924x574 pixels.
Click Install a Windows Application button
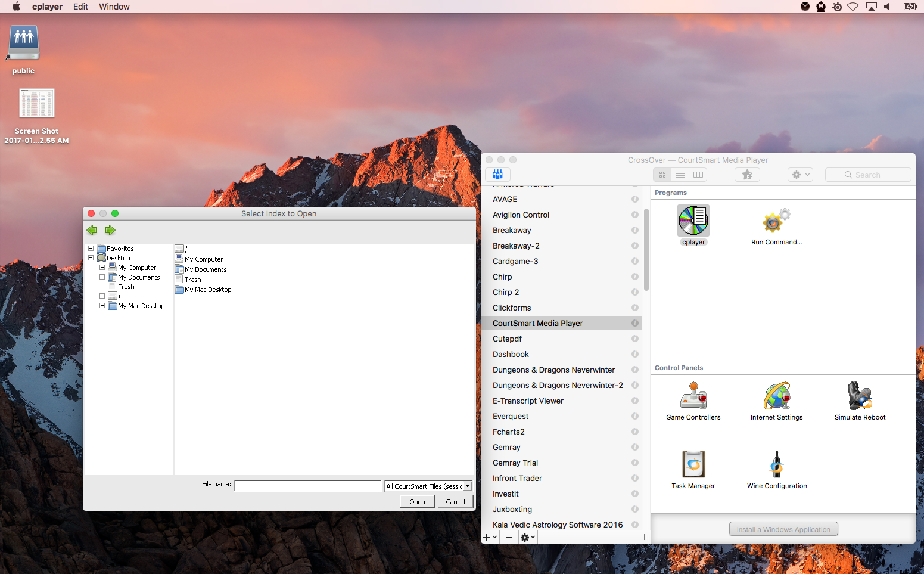tap(783, 529)
